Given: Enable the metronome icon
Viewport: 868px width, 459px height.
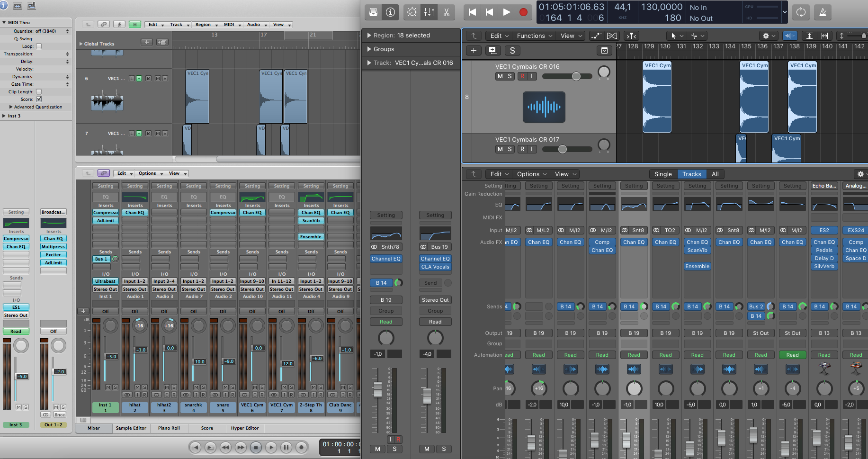Looking at the screenshot, I should [823, 12].
